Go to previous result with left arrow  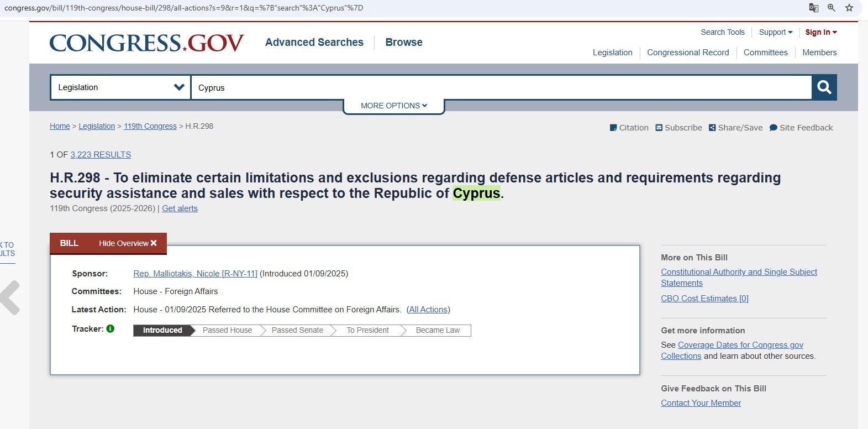coord(10,297)
